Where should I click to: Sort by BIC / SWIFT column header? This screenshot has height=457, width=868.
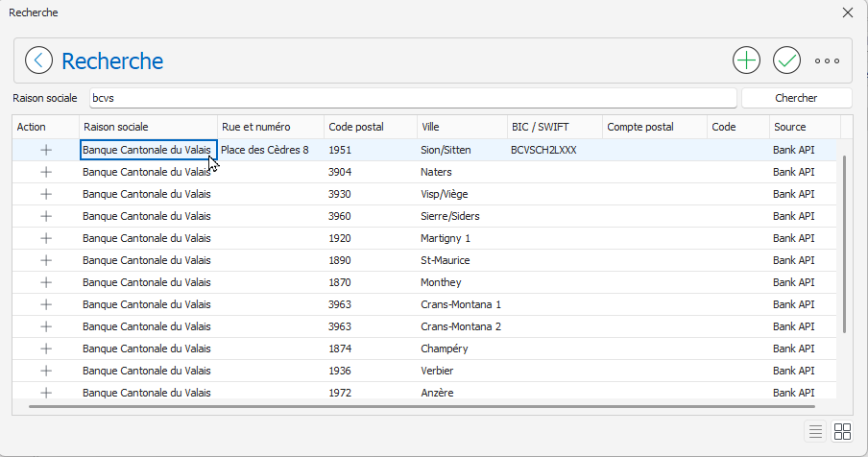click(555, 127)
